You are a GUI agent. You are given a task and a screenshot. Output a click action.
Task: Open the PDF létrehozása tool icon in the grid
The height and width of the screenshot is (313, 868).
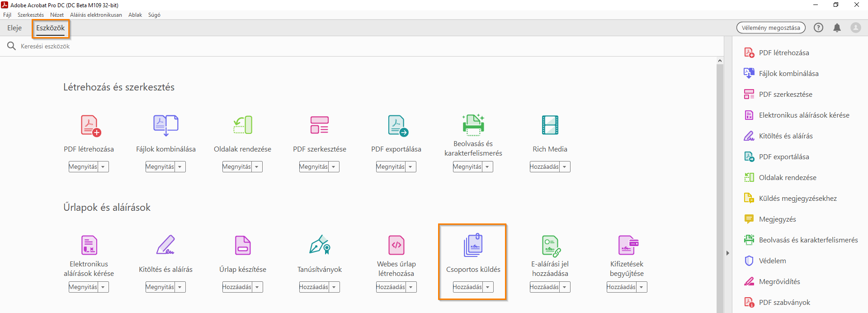pos(90,125)
